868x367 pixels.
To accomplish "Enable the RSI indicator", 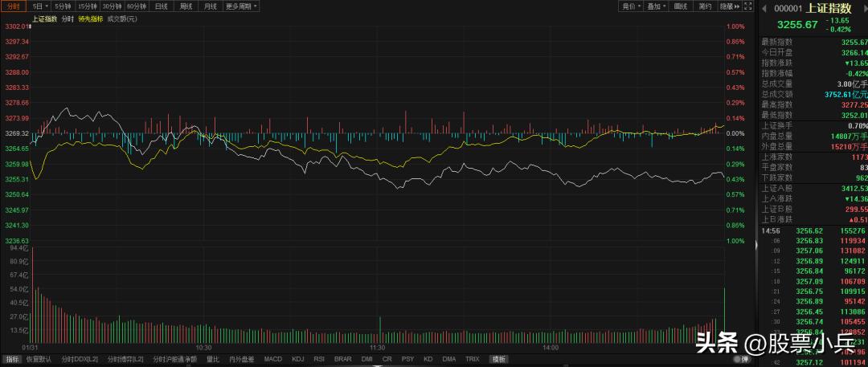I will [319, 359].
